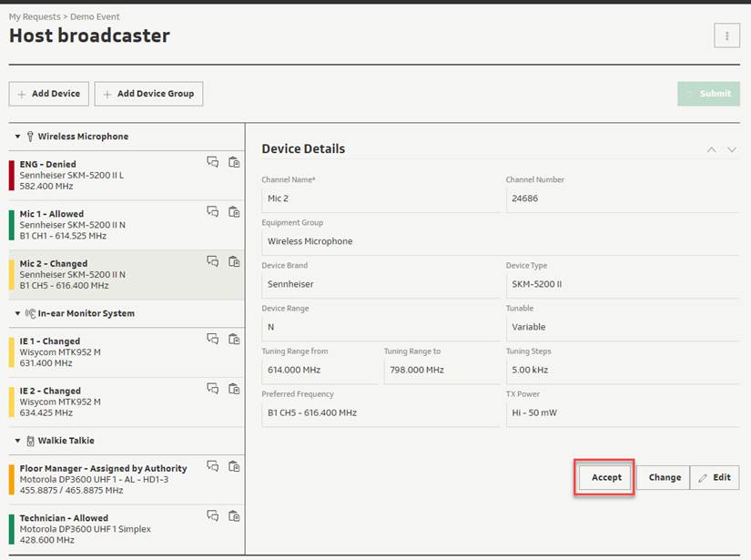The width and height of the screenshot is (751, 560).
Task: Click the Edit button with pencil
Action: (x=715, y=478)
